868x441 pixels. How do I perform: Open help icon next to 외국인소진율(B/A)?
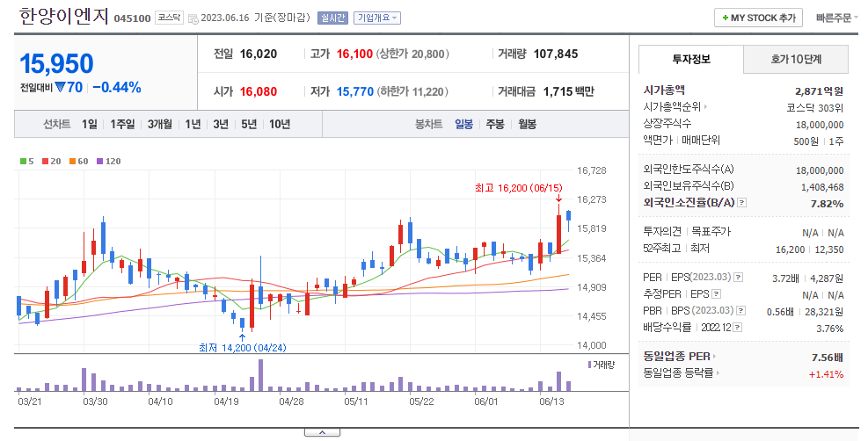(x=742, y=203)
